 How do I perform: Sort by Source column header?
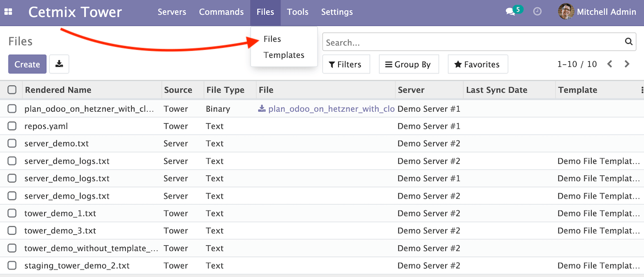(178, 90)
